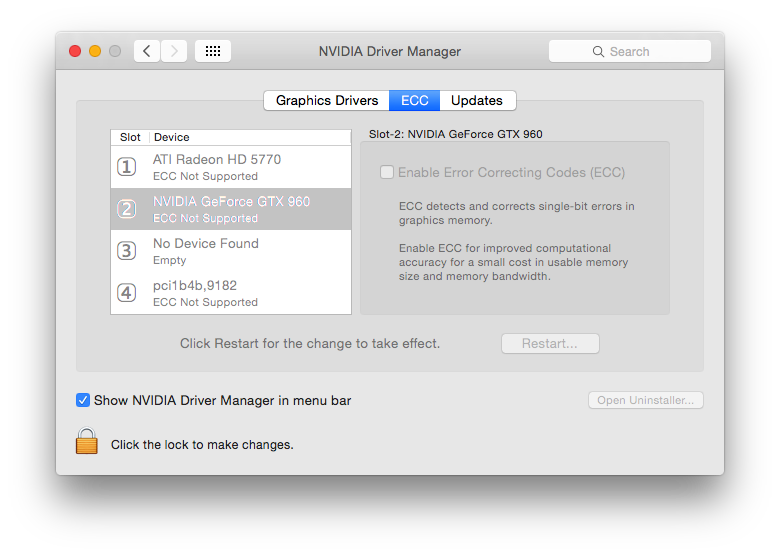The width and height of the screenshot is (780, 555).
Task: Click Open Uninstaller... button
Action: 645,400
